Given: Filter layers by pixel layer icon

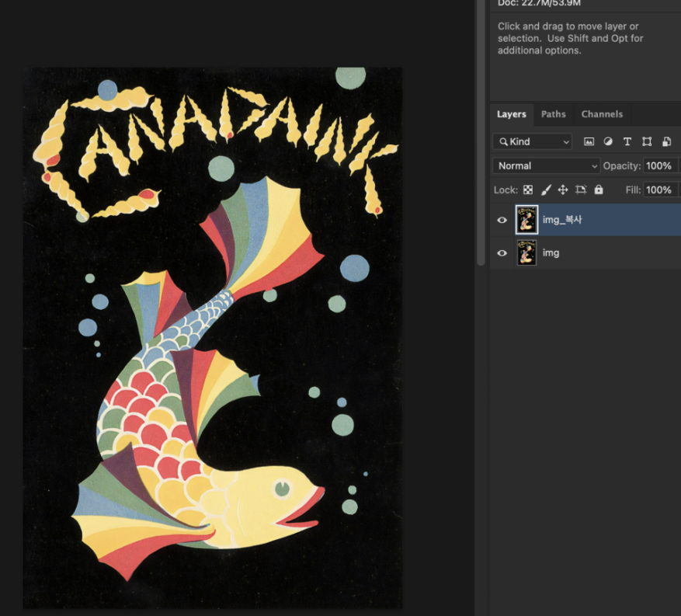Looking at the screenshot, I should 589,141.
